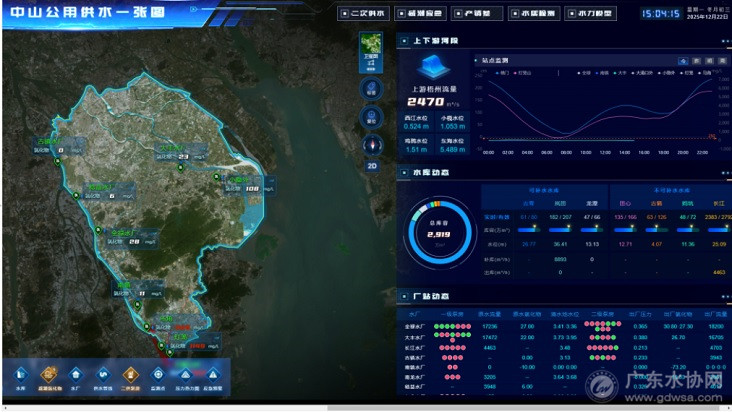Toggle the 2D map view button
The height and width of the screenshot is (412, 732).
[x=372, y=166]
